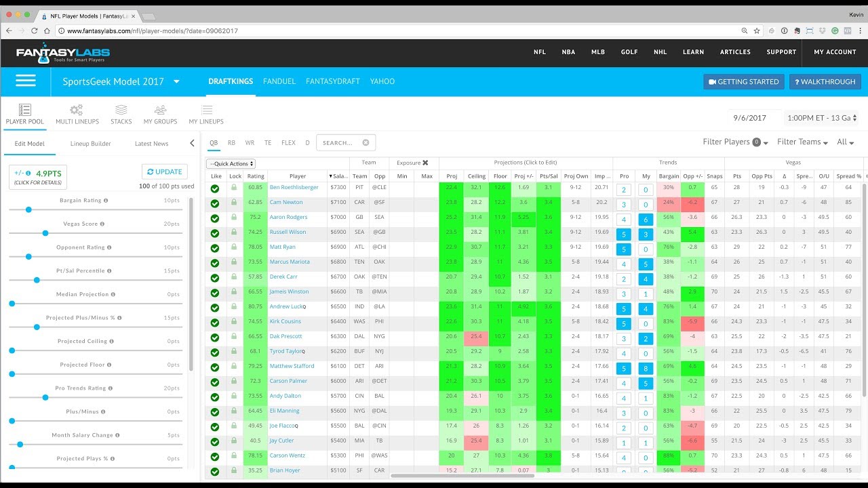Click the lock icon for Kirk Cousins
Screen dimensions: 868x488
(x=235, y=321)
